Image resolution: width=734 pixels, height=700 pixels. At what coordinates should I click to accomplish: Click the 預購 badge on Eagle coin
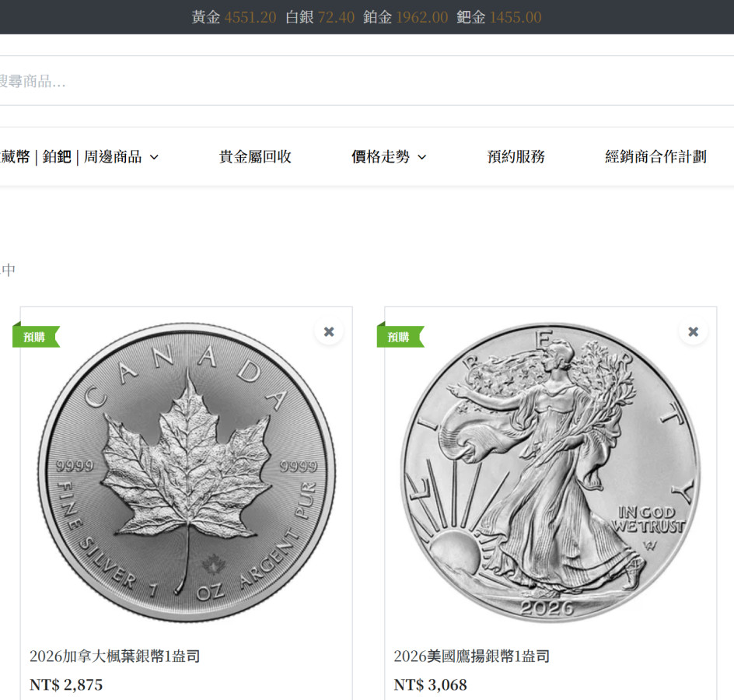point(400,337)
